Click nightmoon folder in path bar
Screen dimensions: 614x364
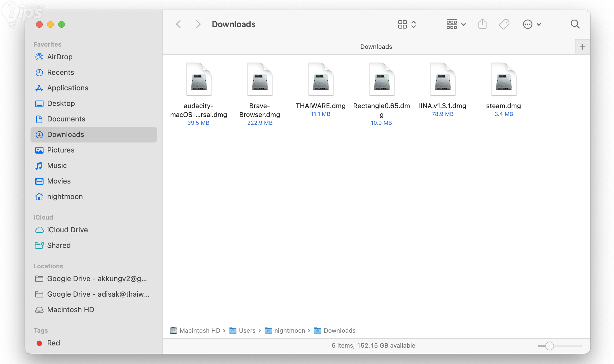click(289, 330)
